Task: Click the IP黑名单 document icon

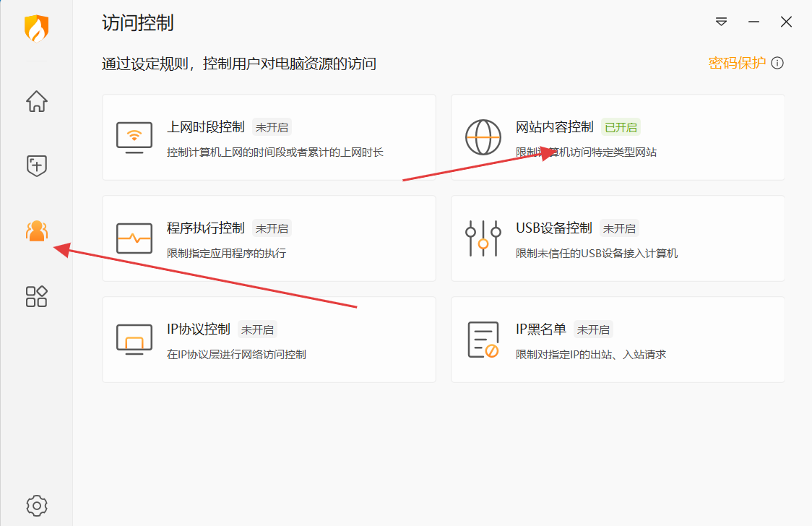Action: tap(483, 340)
